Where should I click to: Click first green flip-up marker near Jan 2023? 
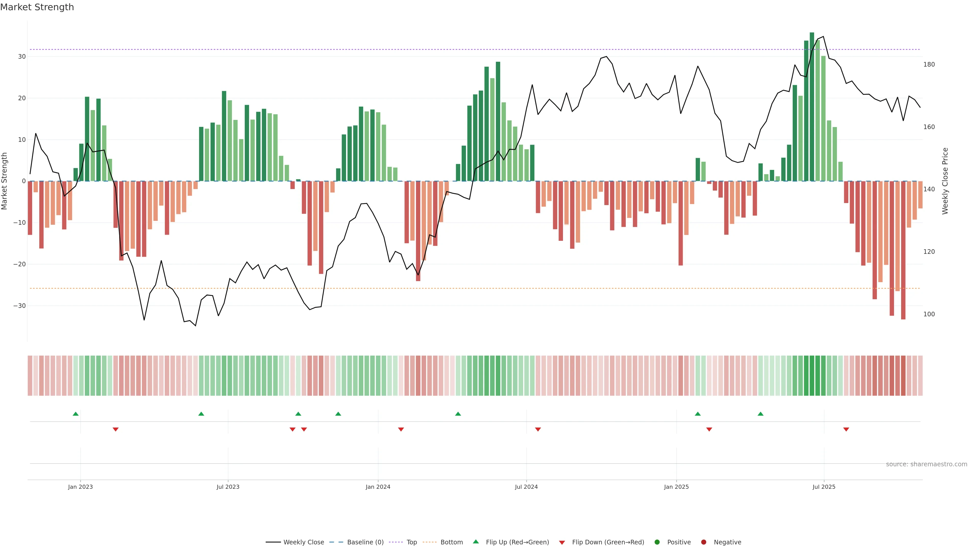(76, 414)
